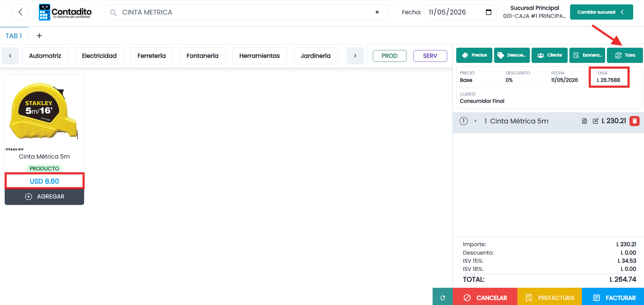
Task: Open the Exoneración options
Action: pyautogui.click(x=587, y=55)
